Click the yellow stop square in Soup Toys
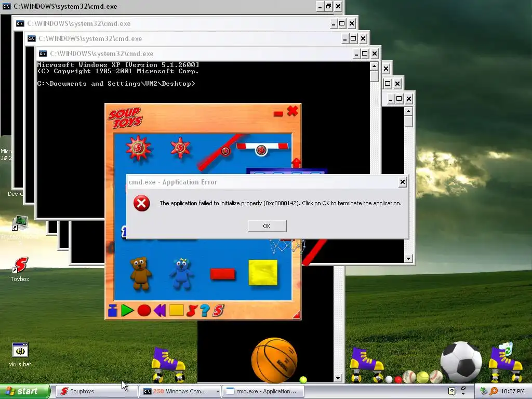The width and height of the screenshot is (532, 399). 177,310
